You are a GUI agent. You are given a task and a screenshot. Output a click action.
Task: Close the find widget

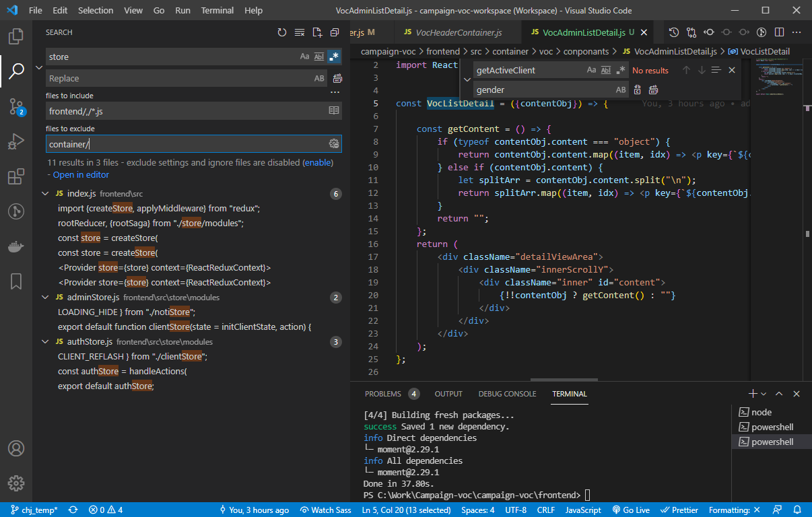click(732, 70)
